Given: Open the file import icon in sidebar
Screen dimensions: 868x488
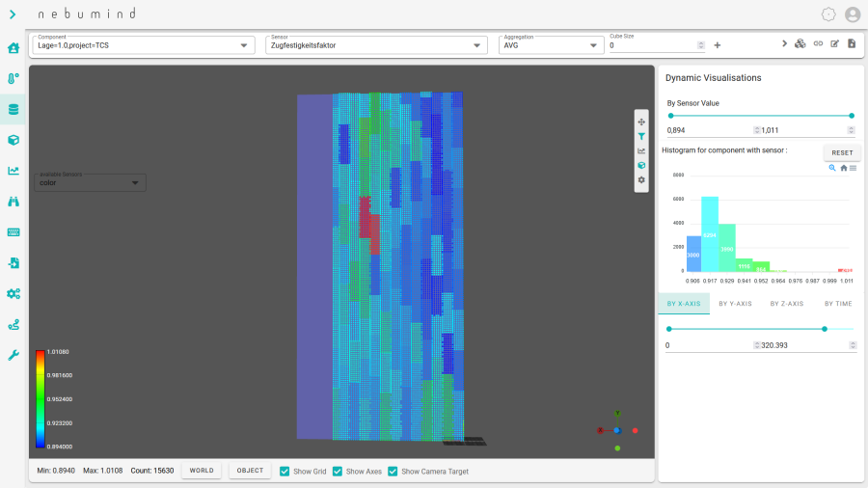Looking at the screenshot, I should 14,263.
